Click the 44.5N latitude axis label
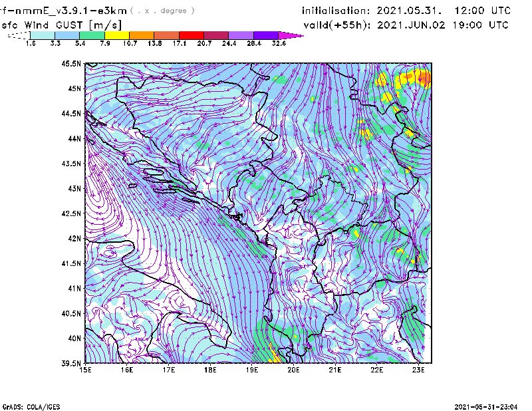Image resolution: width=532 pixels, height=411 pixels. click(71, 113)
